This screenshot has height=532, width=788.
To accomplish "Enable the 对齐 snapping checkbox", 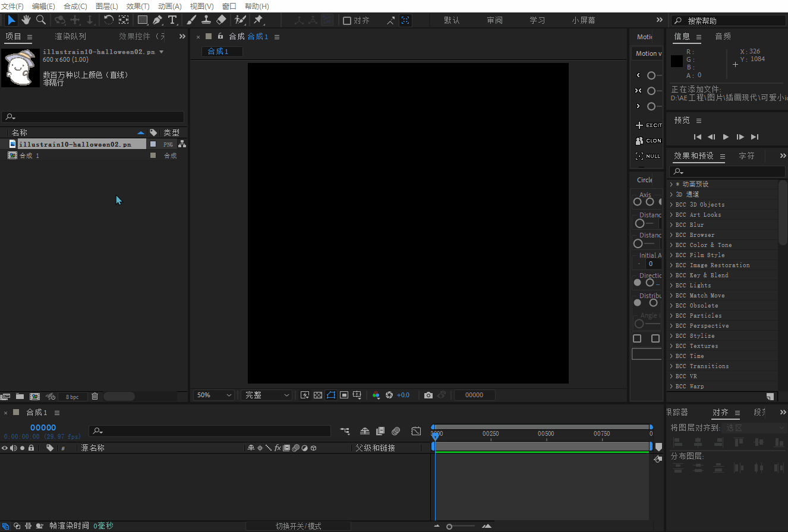I will click(347, 21).
